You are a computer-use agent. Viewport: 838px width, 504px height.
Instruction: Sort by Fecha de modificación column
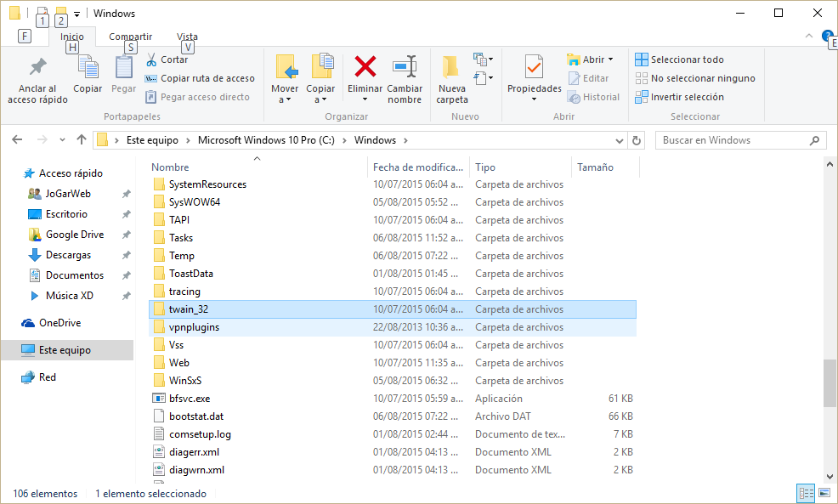(x=418, y=167)
